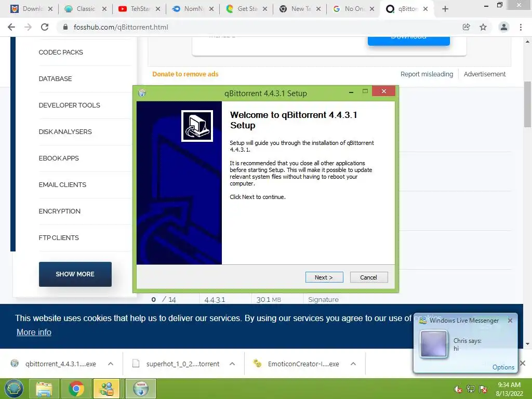Close the Windows Live Messenger notification

(510, 320)
